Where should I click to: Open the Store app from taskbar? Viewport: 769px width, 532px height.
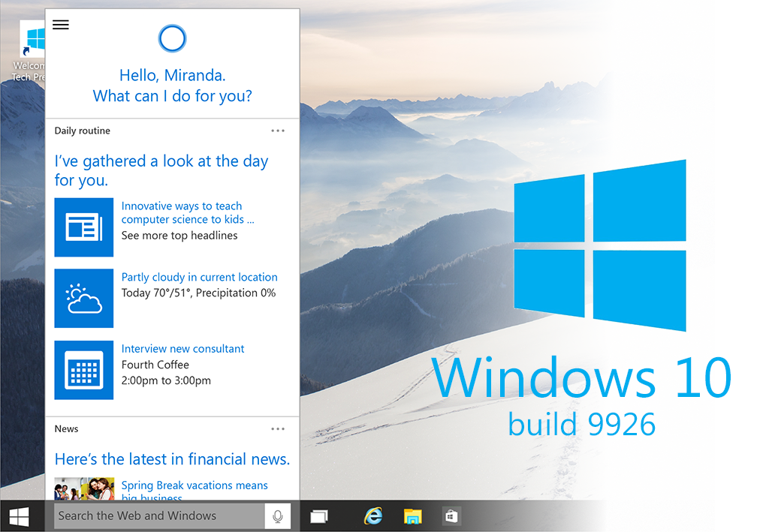pos(451,516)
